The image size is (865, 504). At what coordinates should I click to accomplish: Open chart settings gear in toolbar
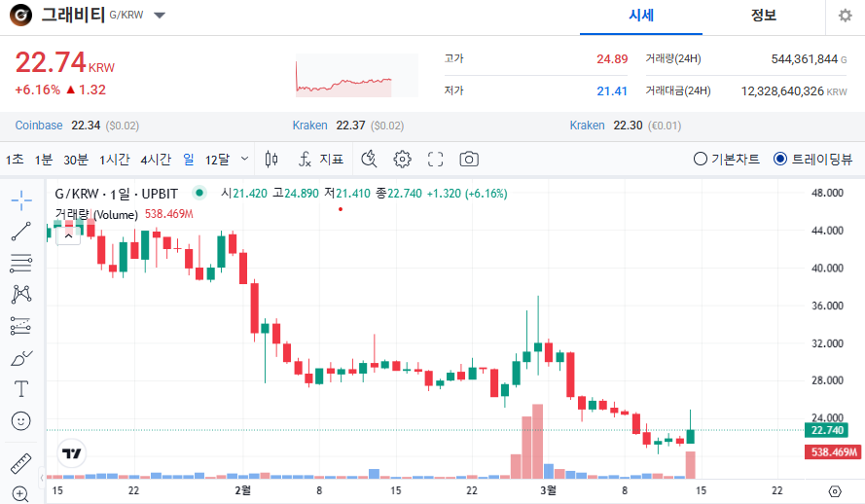click(x=402, y=160)
